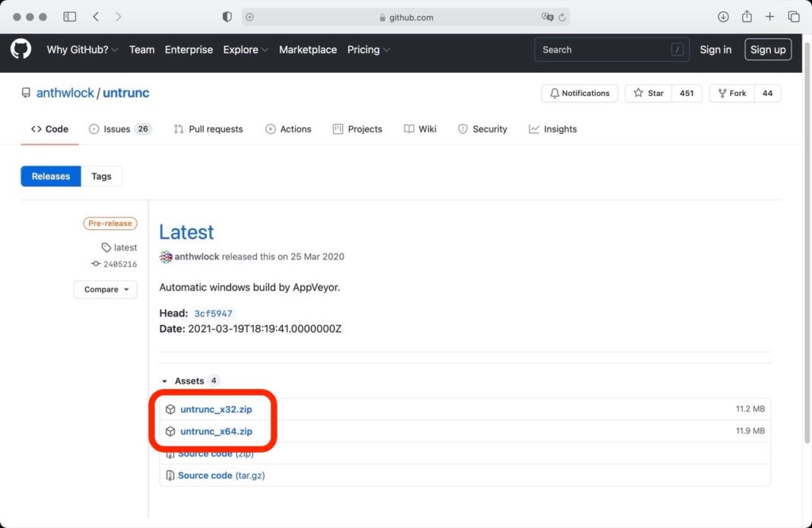Image resolution: width=812 pixels, height=528 pixels.
Task: Open commit 3cf5947 link
Action: click(x=213, y=313)
